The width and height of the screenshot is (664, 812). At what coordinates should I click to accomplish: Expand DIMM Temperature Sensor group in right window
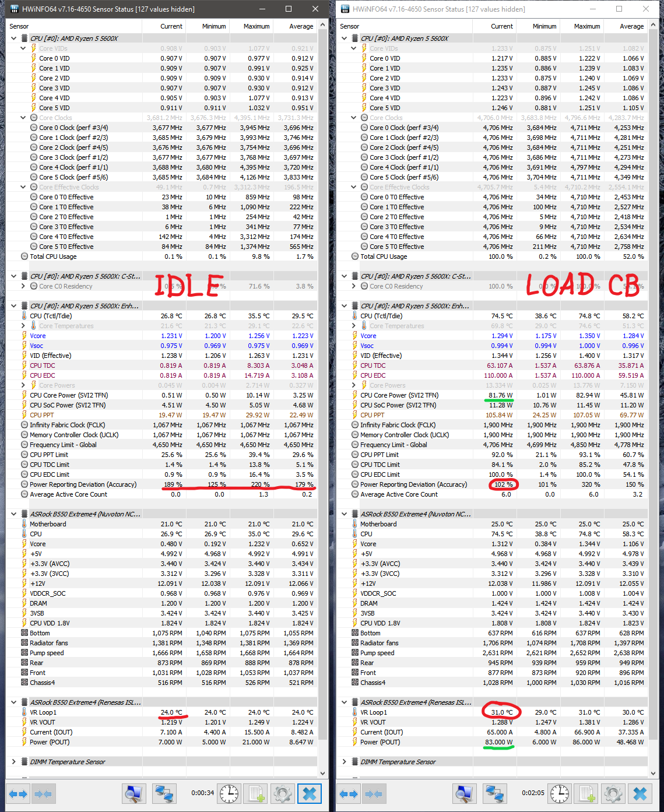tap(344, 762)
